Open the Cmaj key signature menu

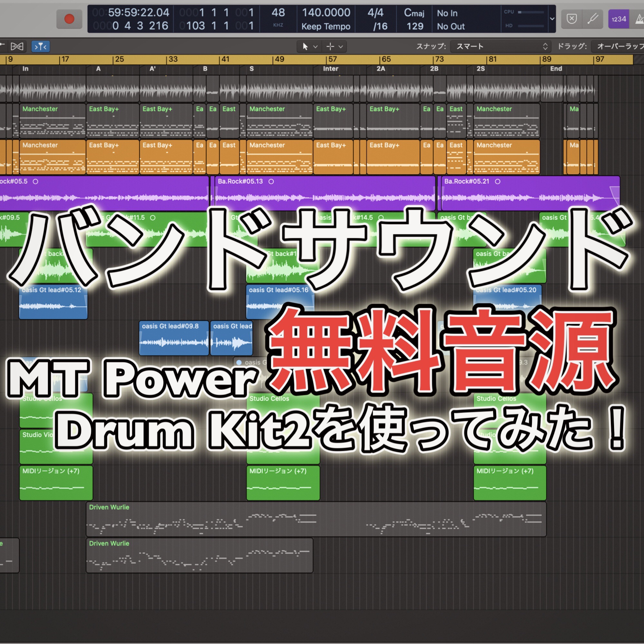coord(414,13)
